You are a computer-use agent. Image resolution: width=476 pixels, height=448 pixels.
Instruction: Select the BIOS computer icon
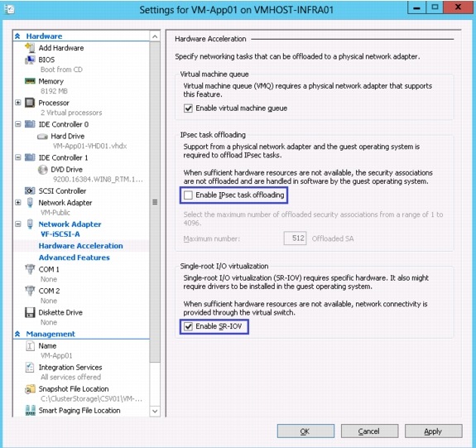30,60
